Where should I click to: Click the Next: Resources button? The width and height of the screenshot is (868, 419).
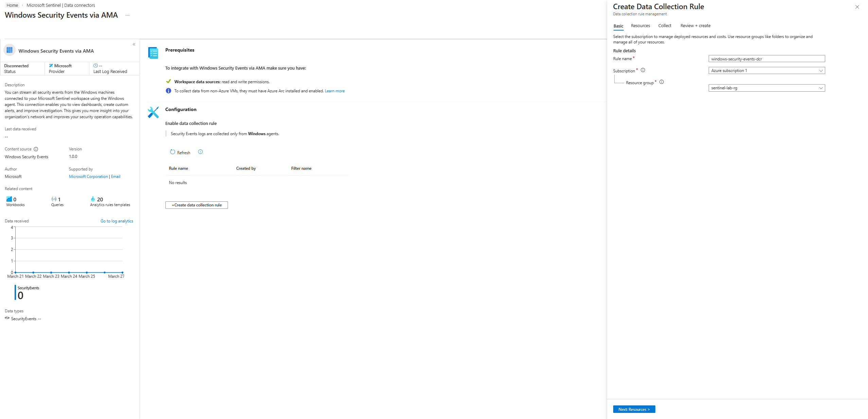(634, 409)
